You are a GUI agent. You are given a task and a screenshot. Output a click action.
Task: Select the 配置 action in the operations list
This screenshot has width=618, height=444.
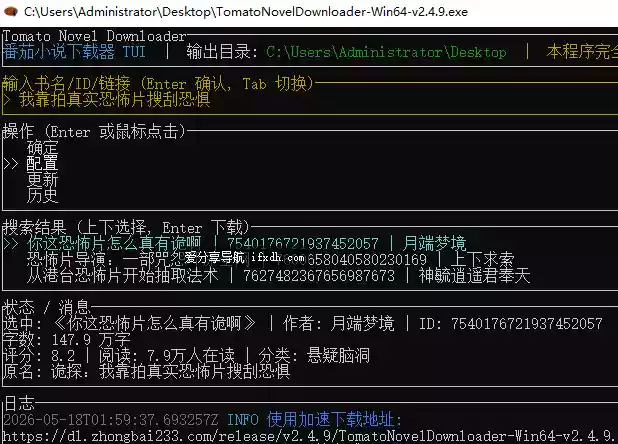pyautogui.click(x=42, y=163)
